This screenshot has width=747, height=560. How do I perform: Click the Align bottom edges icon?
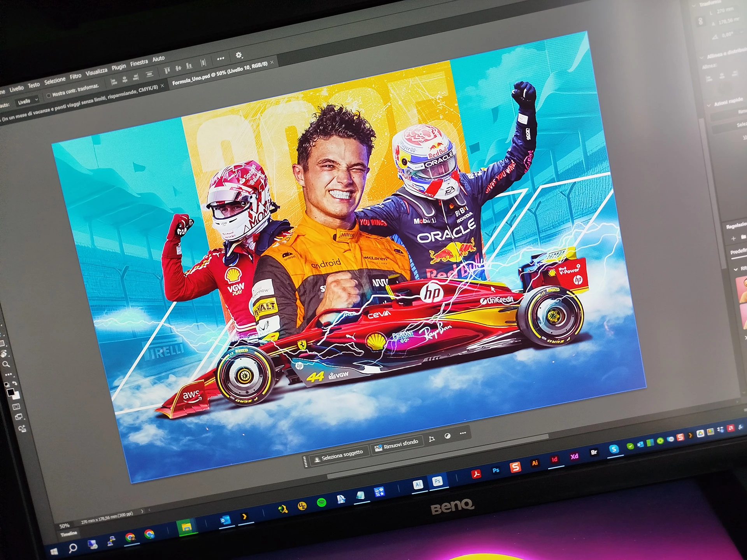(x=189, y=66)
